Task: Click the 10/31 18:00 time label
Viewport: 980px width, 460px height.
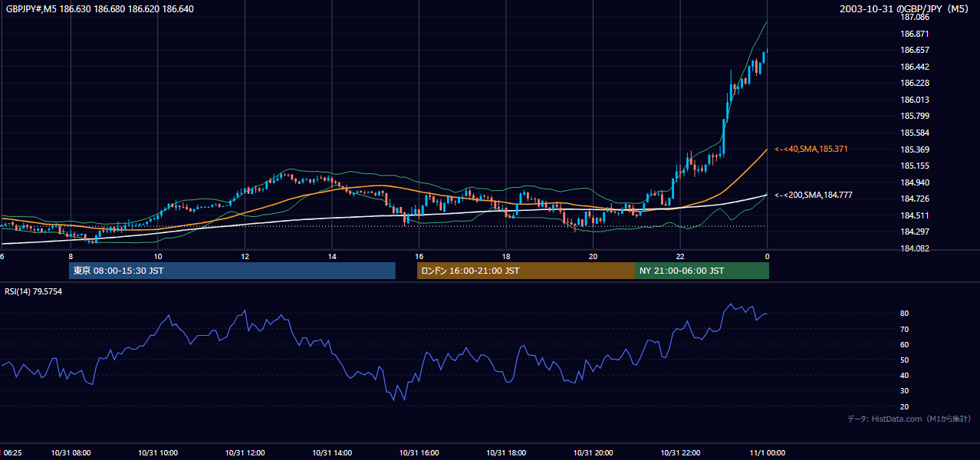Action: click(x=506, y=453)
